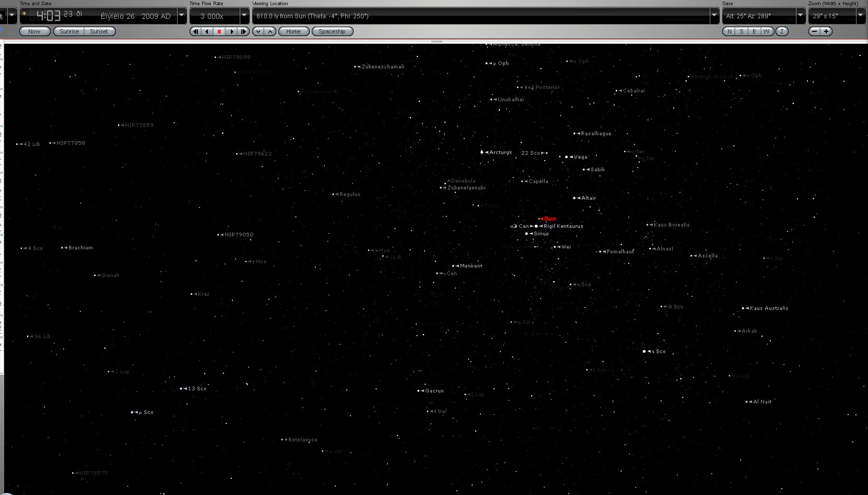868x495 pixels.
Task: Select the Betelgeuse star label
Action: (x=303, y=440)
